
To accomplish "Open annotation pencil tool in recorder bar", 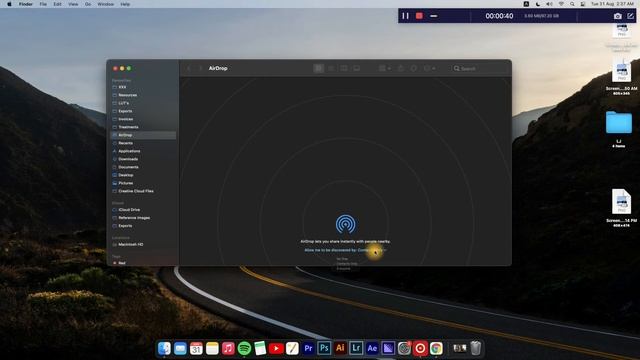I will pyautogui.click(x=631, y=16).
